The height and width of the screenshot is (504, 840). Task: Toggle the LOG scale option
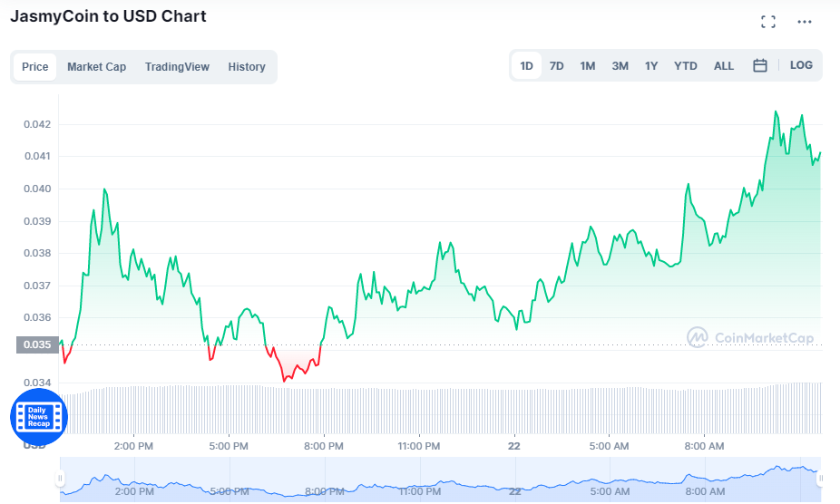coord(801,65)
